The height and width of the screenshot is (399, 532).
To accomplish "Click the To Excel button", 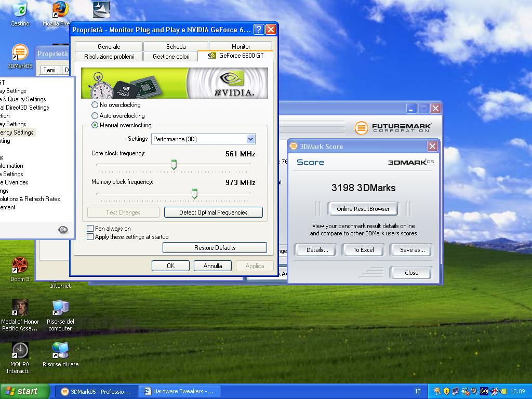I will pyautogui.click(x=363, y=250).
